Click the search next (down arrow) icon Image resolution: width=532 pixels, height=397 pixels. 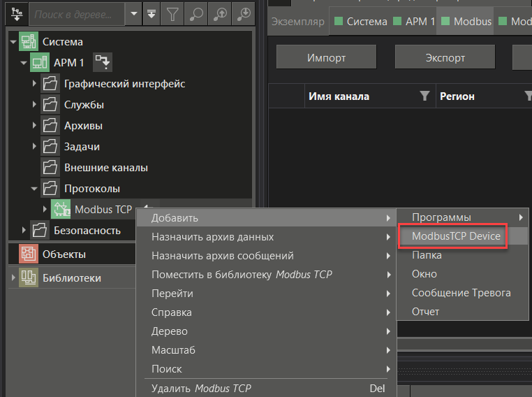click(244, 13)
